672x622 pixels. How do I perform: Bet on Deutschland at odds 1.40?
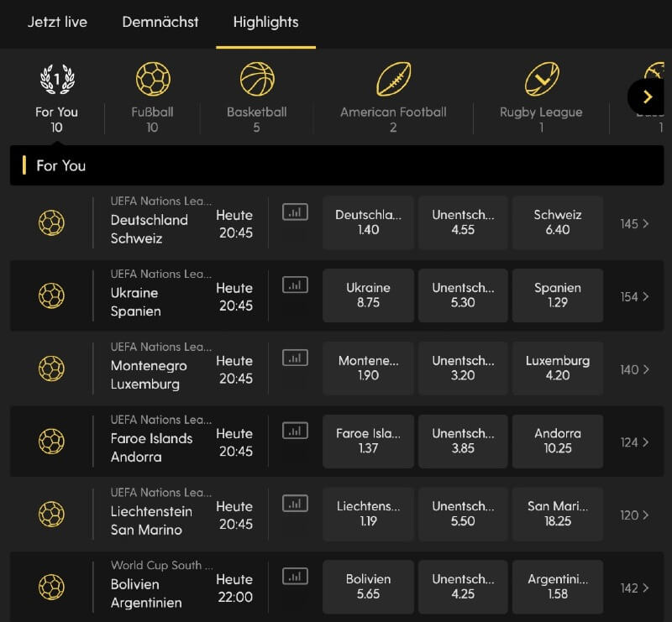(x=368, y=222)
